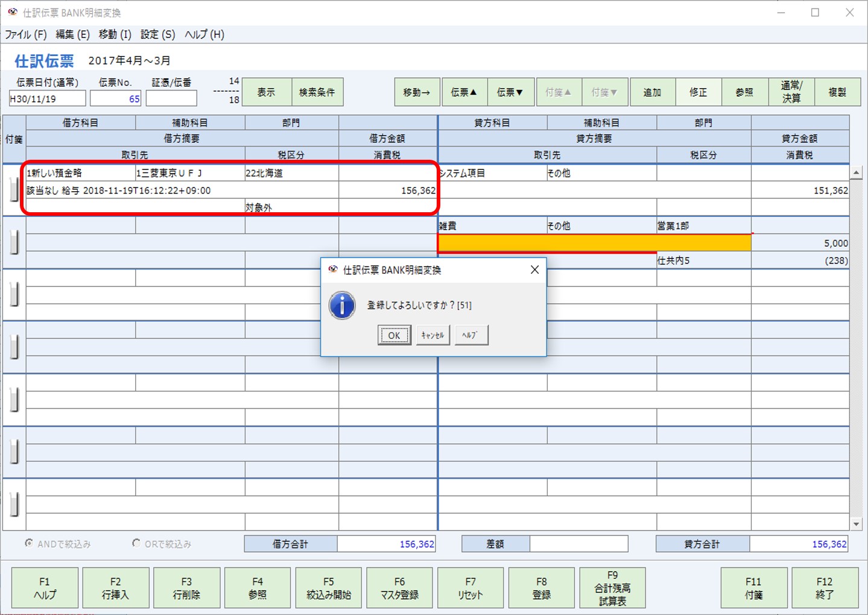Click inside the 伝票日付 date input field
868x615 pixels.
click(x=46, y=98)
